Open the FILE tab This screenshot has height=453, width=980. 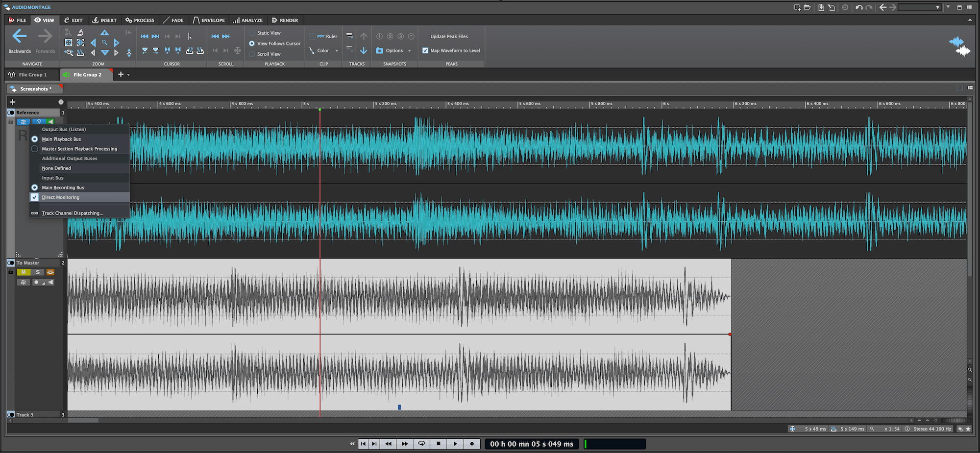pyautogui.click(x=18, y=20)
